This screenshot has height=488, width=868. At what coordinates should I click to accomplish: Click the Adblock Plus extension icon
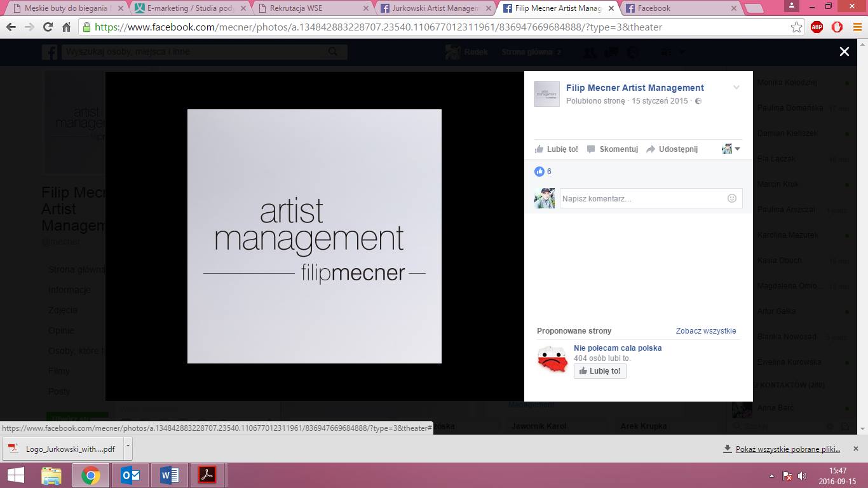click(817, 27)
